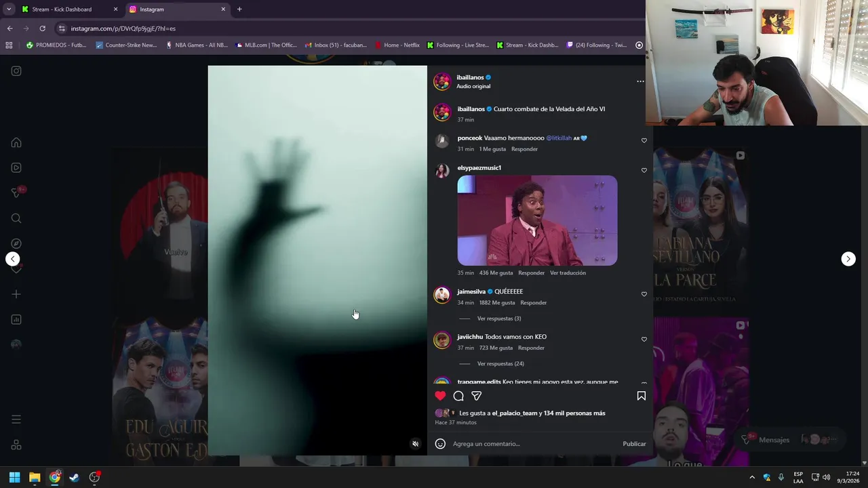Reply to ponceok's comment
Screen dimensions: 868x488
tap(524, 149)
